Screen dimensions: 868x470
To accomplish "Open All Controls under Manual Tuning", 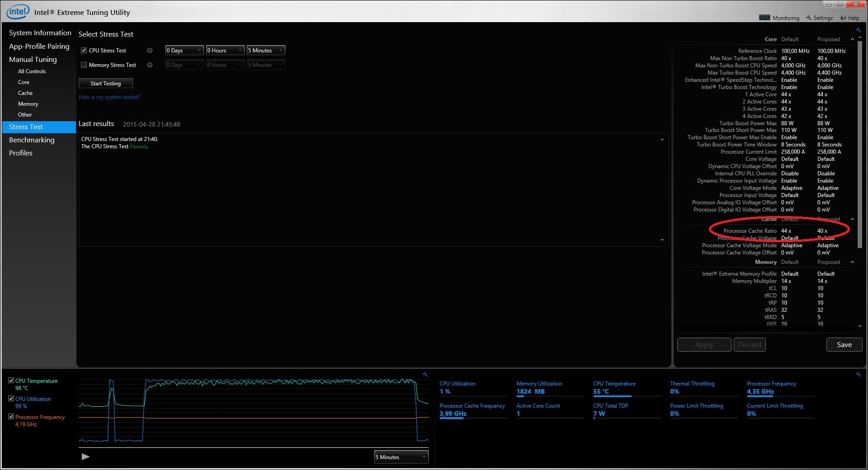I will pyautogui.click(x=32, y=71).
